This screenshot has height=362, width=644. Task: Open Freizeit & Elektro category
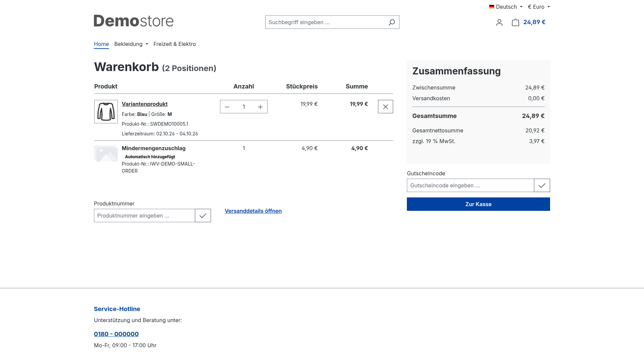(174, 44)
